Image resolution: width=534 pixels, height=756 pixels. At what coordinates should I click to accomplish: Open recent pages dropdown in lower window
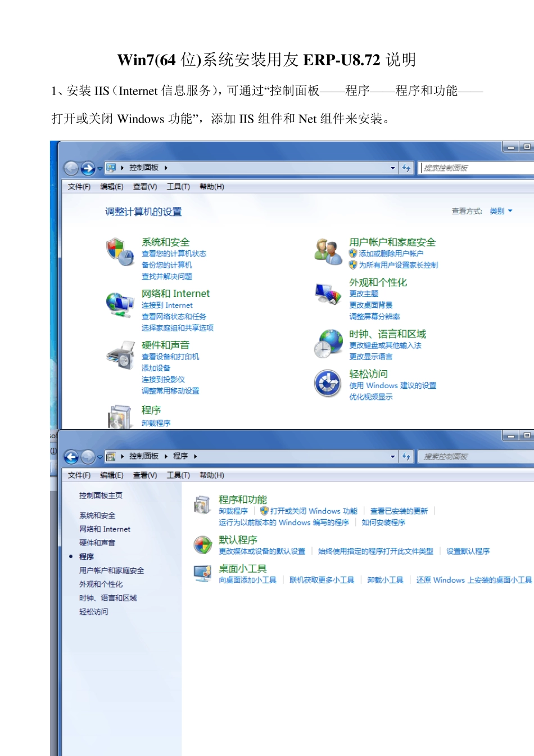[99, 457]
